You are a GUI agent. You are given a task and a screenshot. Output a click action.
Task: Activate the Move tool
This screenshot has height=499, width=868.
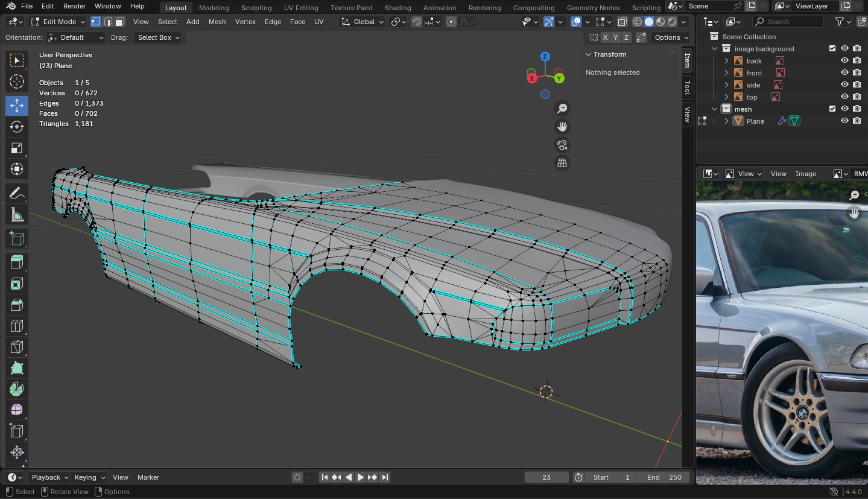pyautogui.click(x=17, y=106)
